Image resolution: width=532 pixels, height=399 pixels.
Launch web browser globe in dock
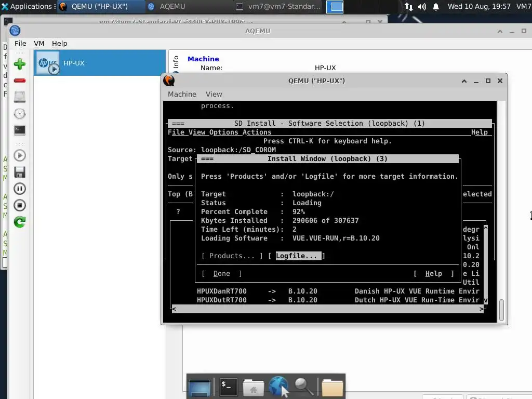pos(278,386)
